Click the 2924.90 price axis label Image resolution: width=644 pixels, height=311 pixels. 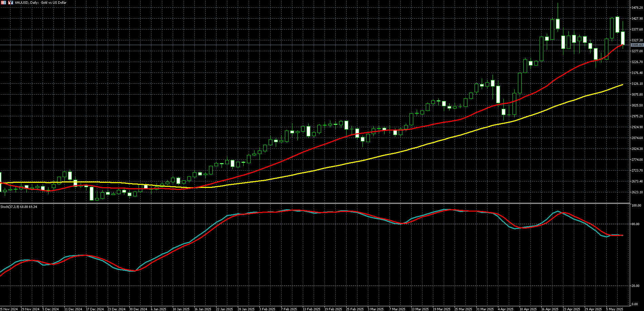click(x=637, y=127)
